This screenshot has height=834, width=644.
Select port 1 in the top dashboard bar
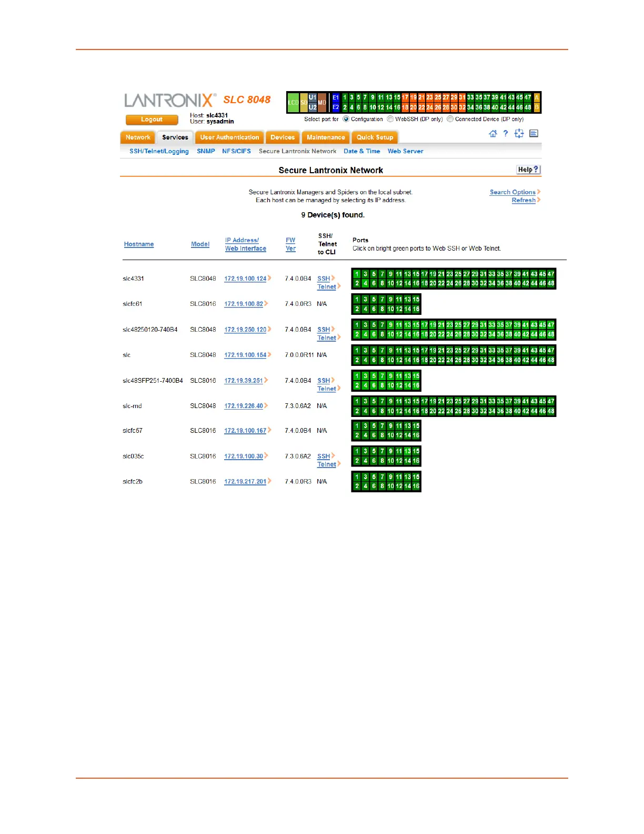coord(345,97)
